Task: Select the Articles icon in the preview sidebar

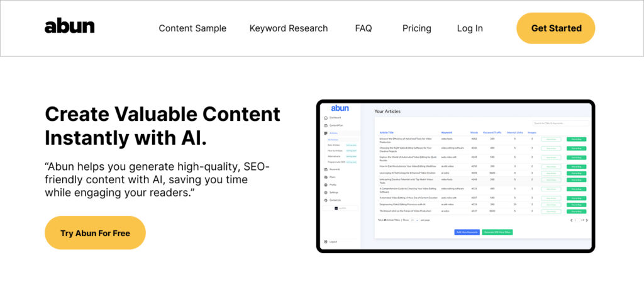Action: coord(326,133)
